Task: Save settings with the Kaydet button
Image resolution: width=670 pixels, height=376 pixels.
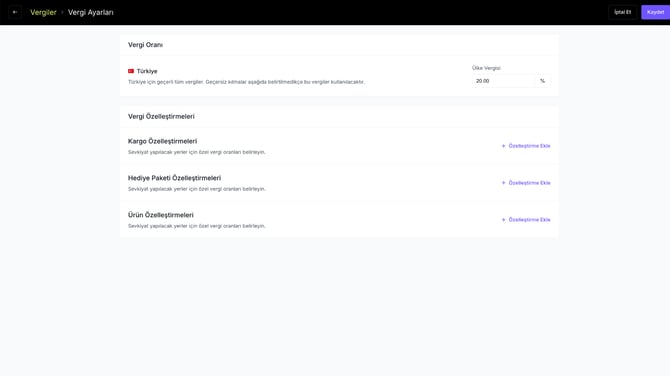Action: click(655, 12)
